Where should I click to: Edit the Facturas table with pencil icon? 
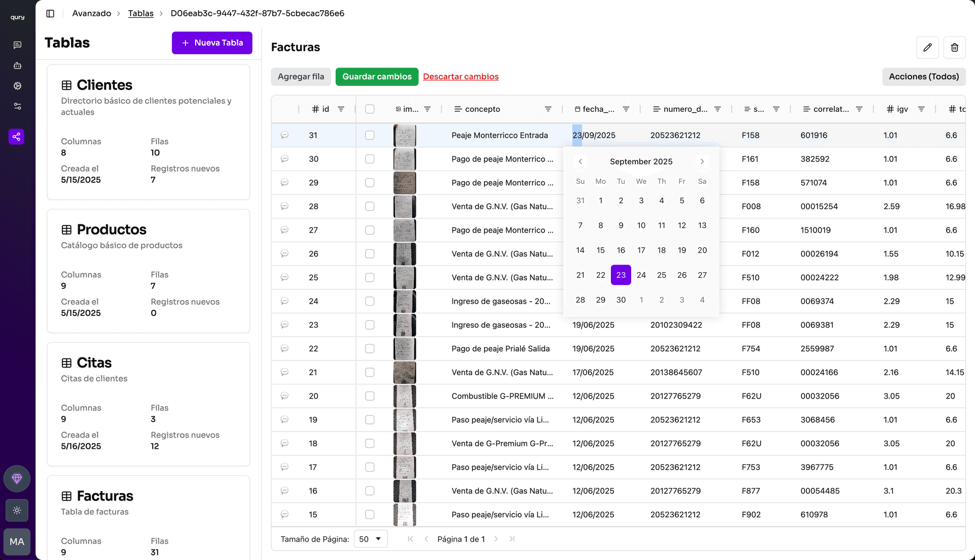click(x=927, y=47)
